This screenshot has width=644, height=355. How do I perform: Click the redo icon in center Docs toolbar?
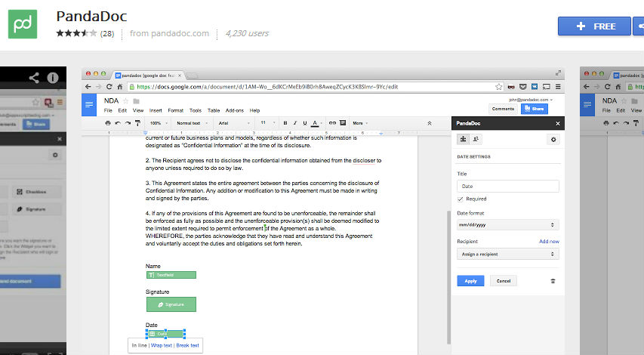128,123
